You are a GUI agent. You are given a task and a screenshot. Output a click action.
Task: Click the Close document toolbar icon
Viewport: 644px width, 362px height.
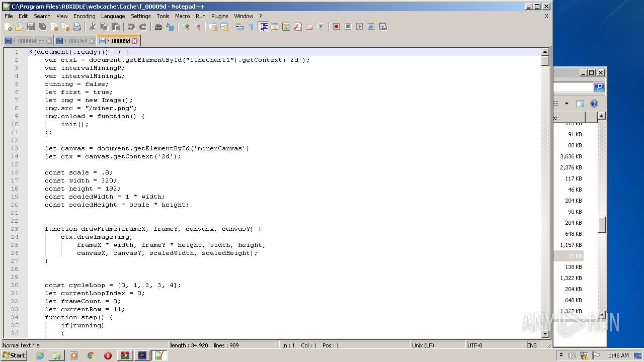[x=54, y=27]
